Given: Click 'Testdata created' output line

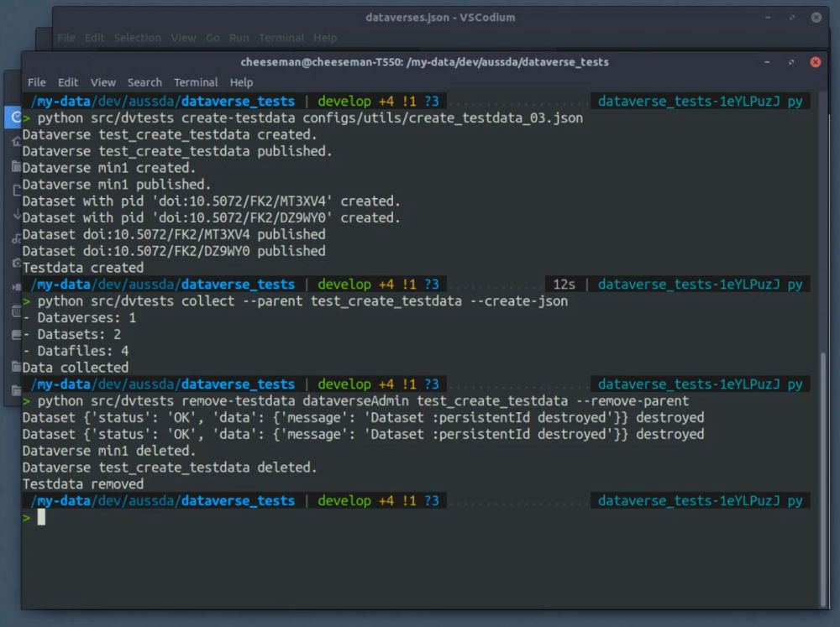Looking at the screenshot, I should [83, 268].
